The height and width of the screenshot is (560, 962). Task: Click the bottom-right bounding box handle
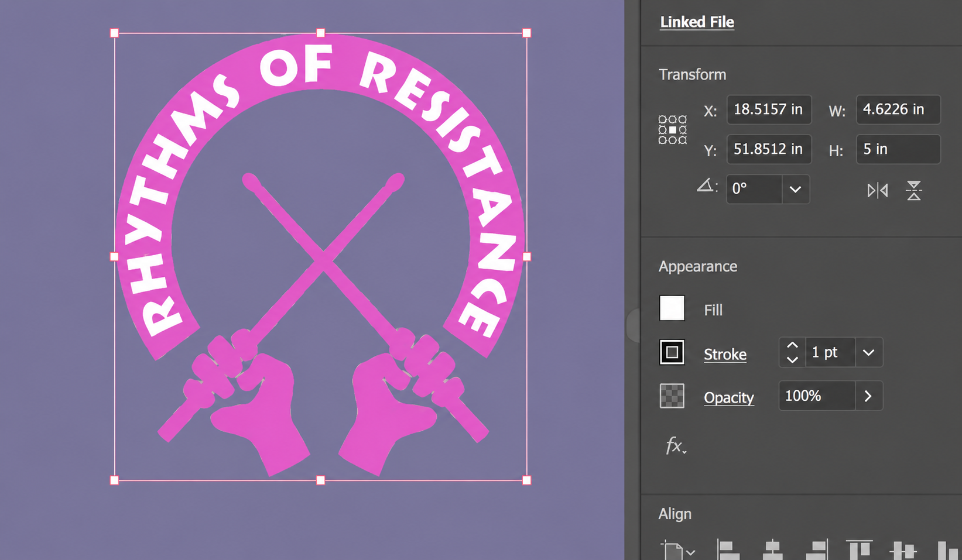[526, 480]
